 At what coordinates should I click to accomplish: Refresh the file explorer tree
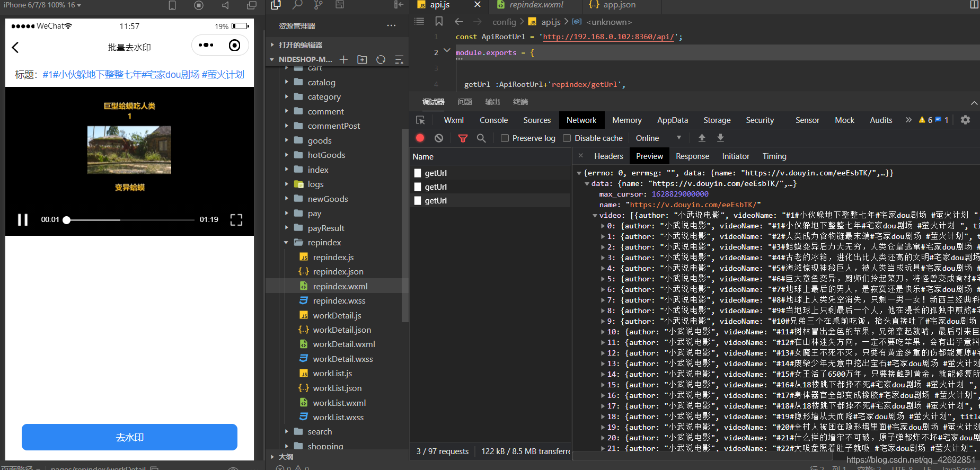[x=381, y=59]
